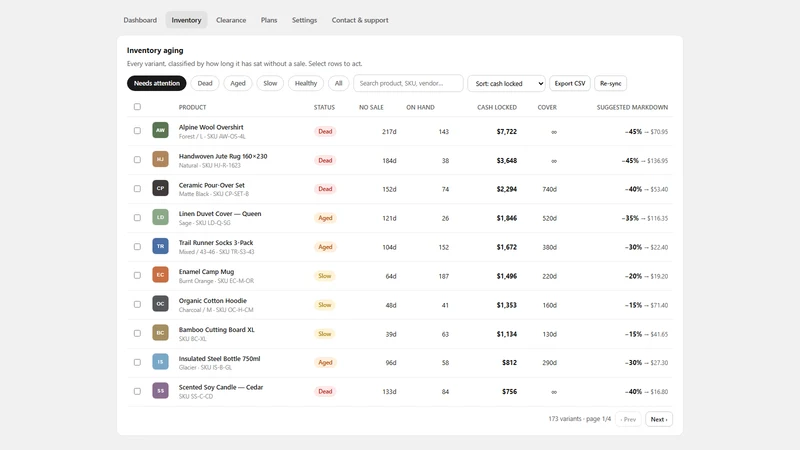Click the Re-sync button

[610, 83]
